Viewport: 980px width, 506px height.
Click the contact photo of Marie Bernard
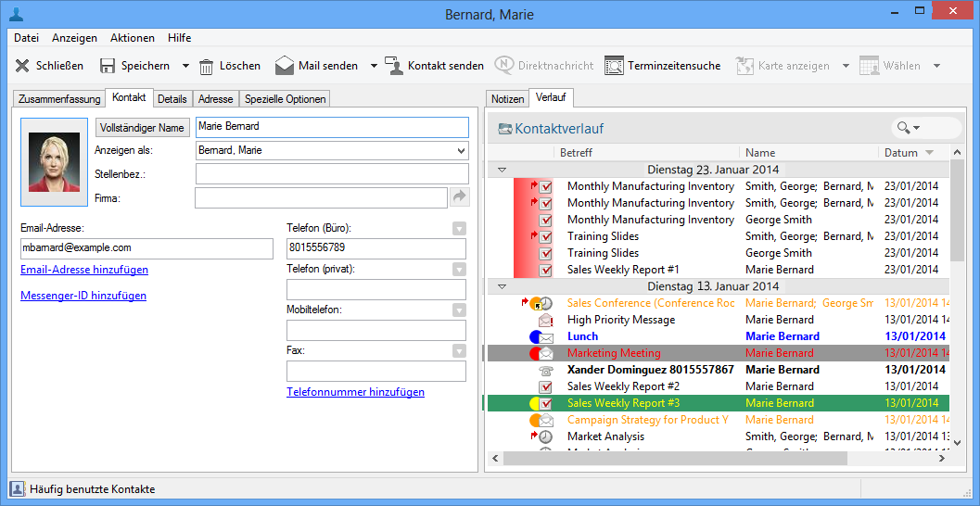[x=55, y=162]
